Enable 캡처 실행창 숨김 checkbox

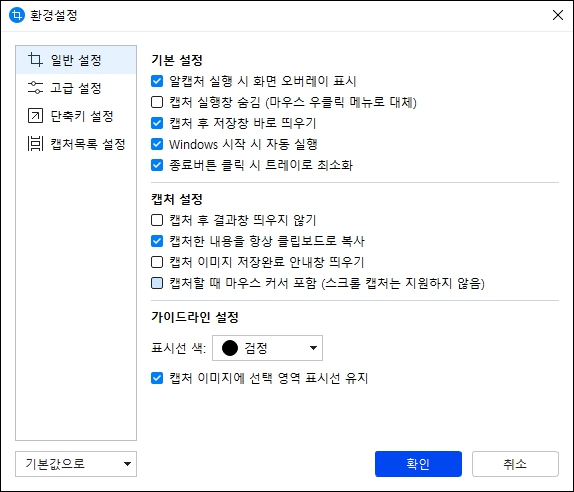coord(157,102)
